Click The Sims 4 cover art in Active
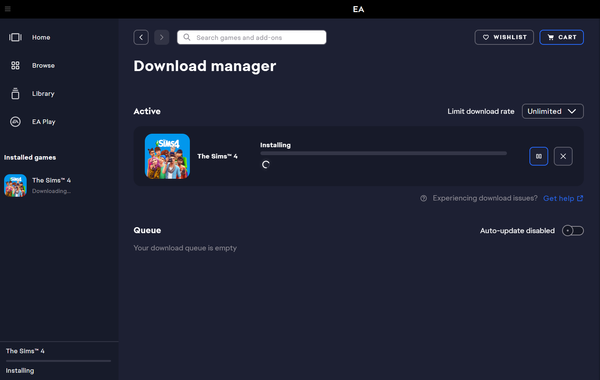This screenshot has width=600, height=380. pos(167,156)
